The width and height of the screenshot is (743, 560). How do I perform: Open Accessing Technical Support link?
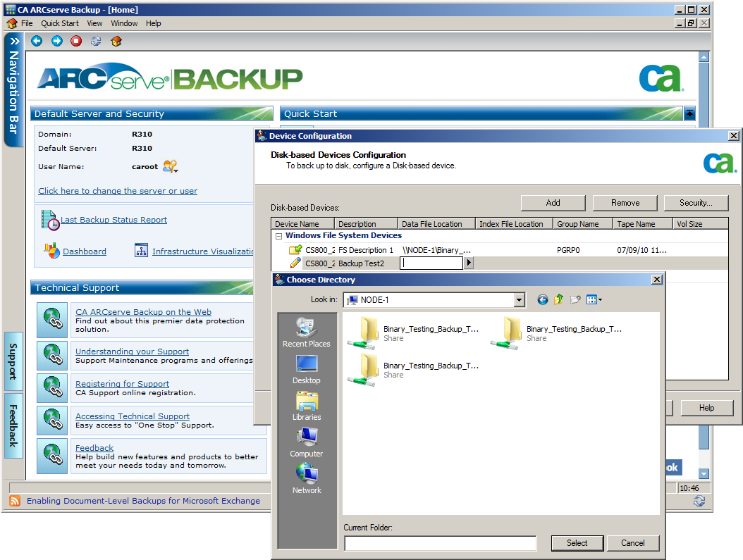pos(133,416)
